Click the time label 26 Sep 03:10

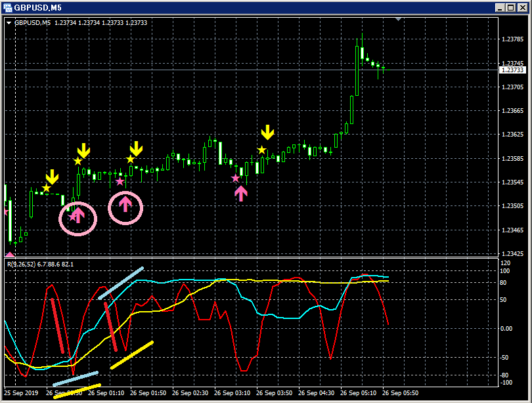(232, 393)
